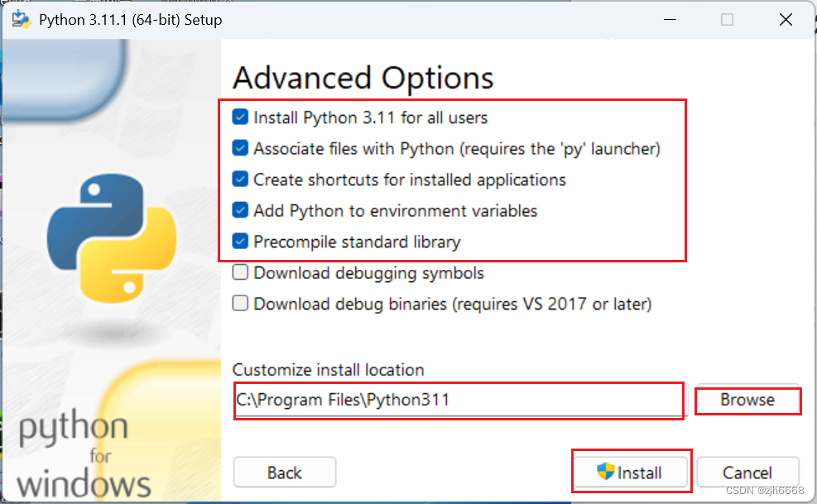Click Cancel to abort setup
This screenshot has width=817, height=504.
[747, 472]
